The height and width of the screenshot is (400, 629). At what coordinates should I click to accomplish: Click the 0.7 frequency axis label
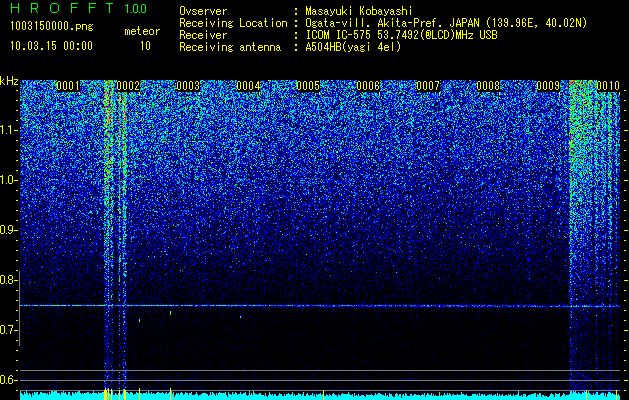point(7,330)
